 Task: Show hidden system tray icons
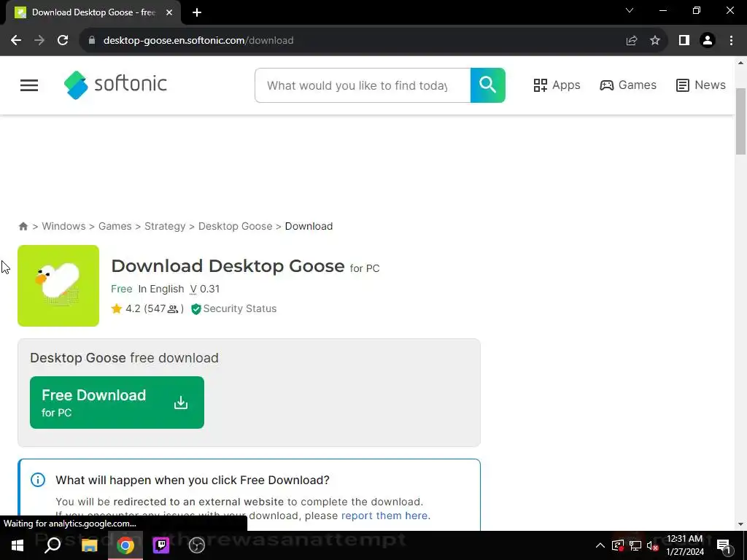(600, 545)
